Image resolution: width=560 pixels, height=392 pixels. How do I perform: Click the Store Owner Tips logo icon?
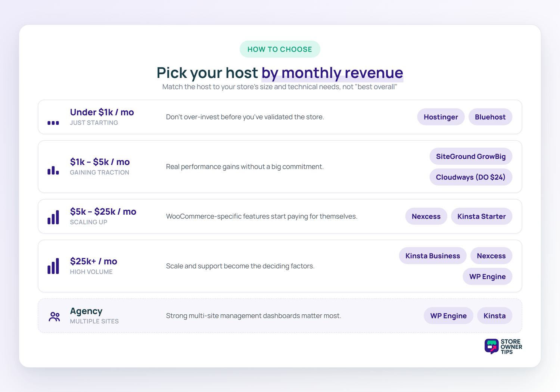[x=491, y=346]
